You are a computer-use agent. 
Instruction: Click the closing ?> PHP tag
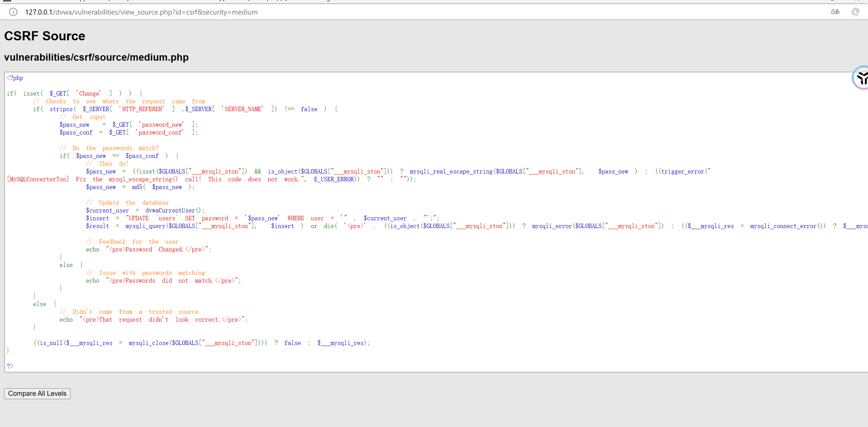[x=10, y=366]
